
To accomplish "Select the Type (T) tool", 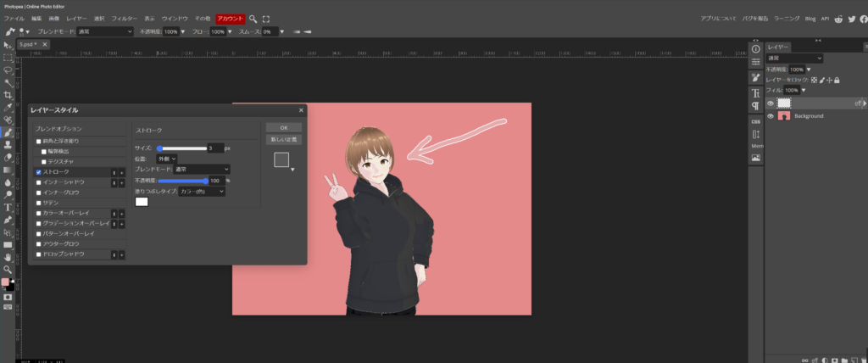I will coord(8,207).
